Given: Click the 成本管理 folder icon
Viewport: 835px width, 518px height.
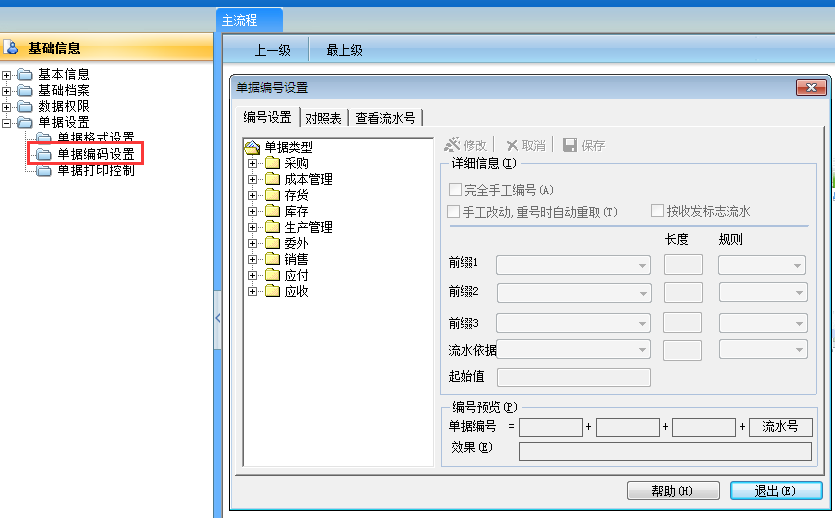Looking at the screenshot, I should click(x=272, y=179).
